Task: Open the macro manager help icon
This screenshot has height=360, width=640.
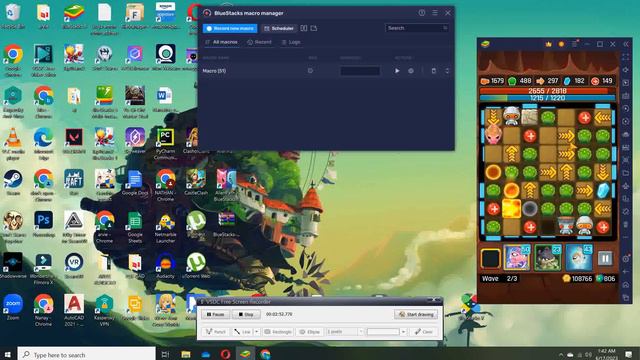Action: point(422,13)
